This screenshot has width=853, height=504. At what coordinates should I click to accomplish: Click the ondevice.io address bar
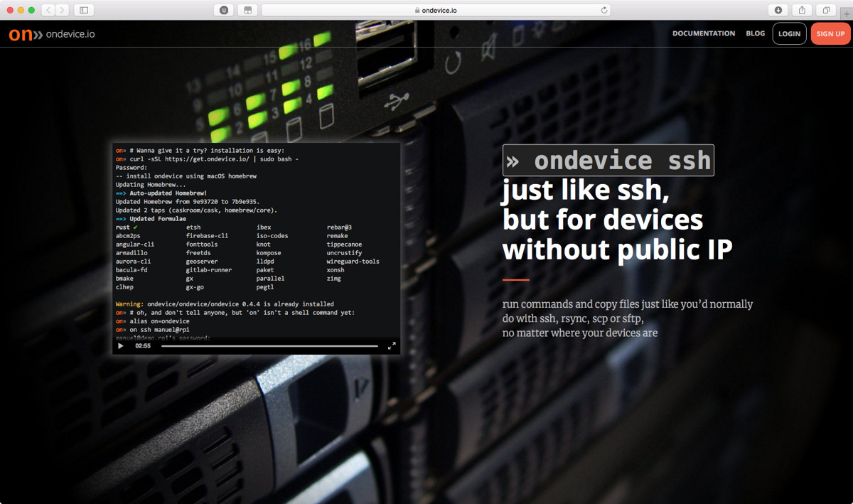pyautogui.click(x=436, y=10)
